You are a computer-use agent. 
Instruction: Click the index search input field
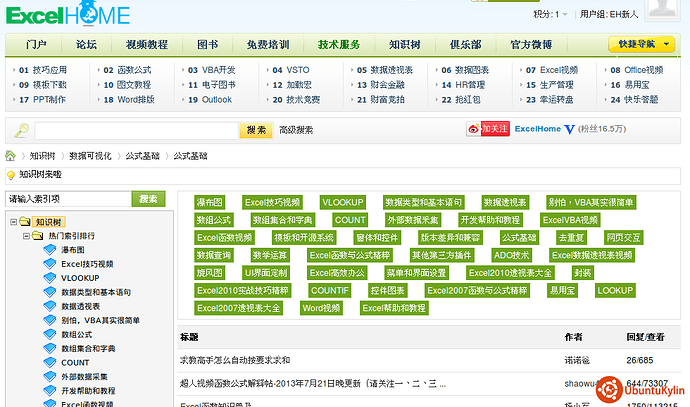coord(68,199)
